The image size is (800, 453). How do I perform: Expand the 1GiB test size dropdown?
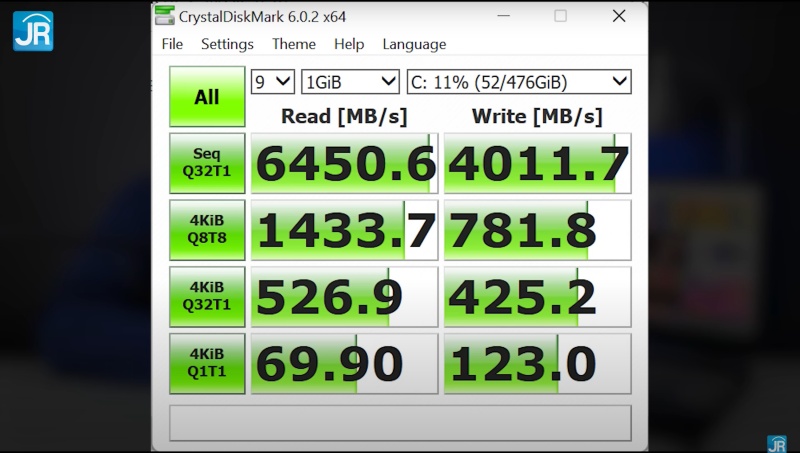[350, 82]
